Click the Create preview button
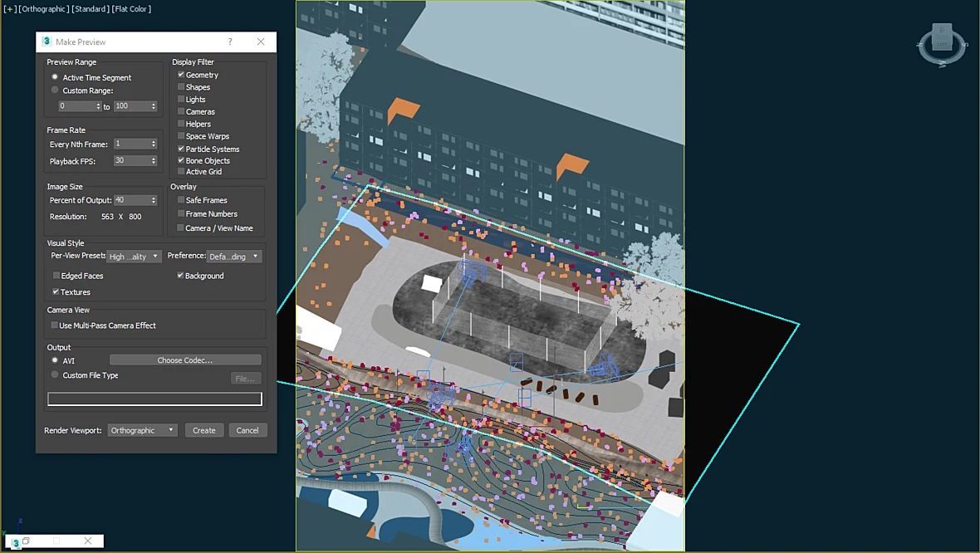The height and width of the screenshot is (553, 980). 203,431
